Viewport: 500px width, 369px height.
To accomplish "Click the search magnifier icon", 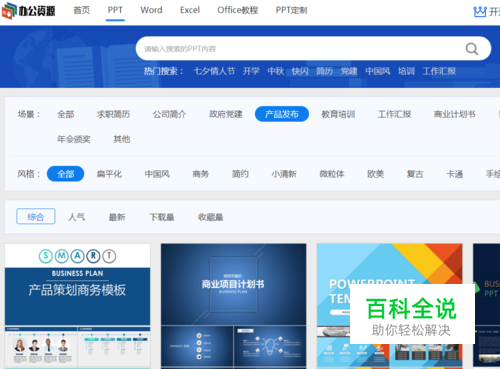I will click(472, 49).
